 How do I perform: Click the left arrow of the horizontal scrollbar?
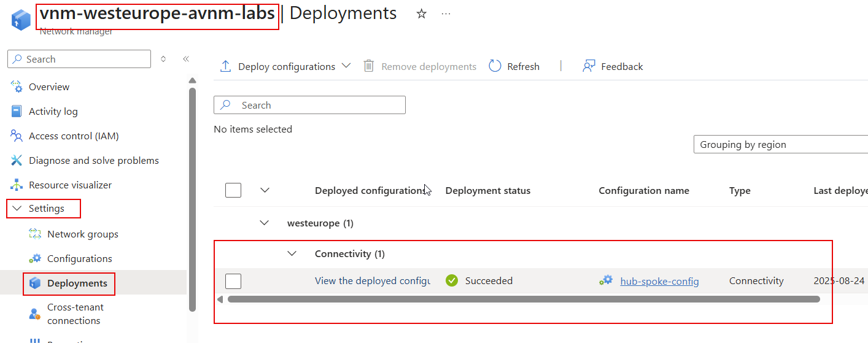[220, 299]
